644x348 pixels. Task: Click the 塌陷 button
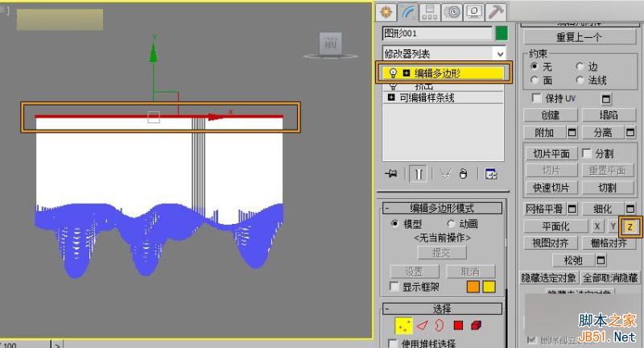609,115
